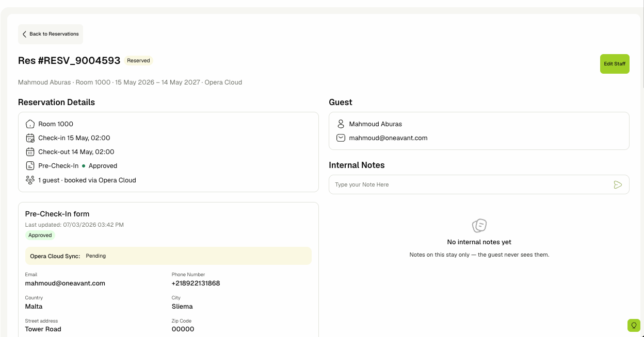Click country value Malta

(x=34, y=307)
